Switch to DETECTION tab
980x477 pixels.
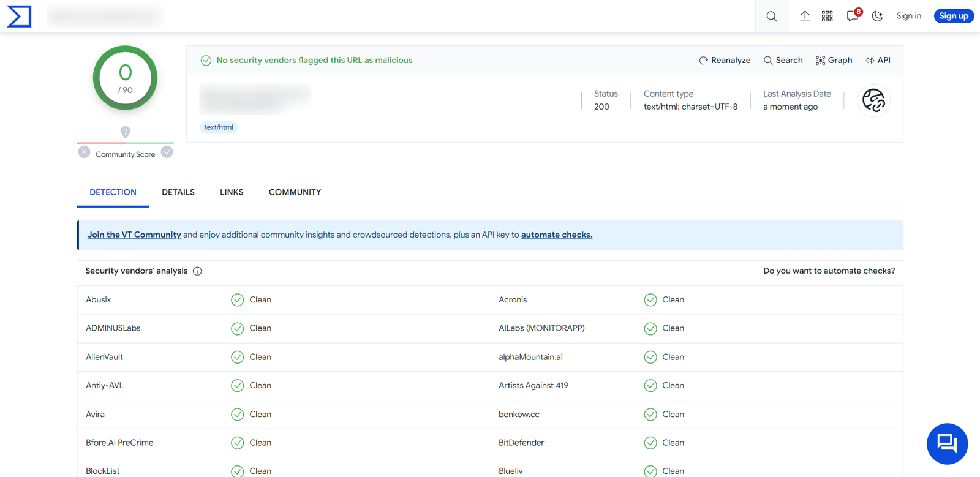(x=113, y=192)
